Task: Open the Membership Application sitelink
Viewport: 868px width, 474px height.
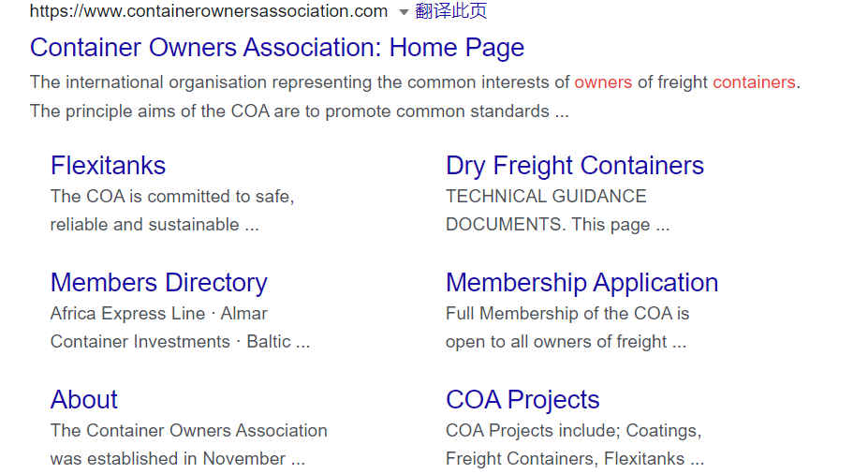Action: point(581,282)
